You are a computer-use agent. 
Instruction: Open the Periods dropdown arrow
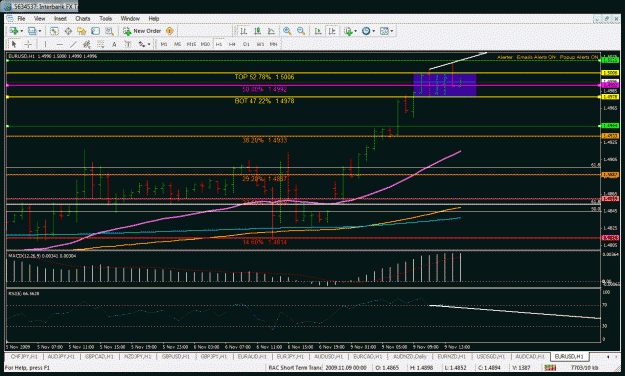(373, 31)
